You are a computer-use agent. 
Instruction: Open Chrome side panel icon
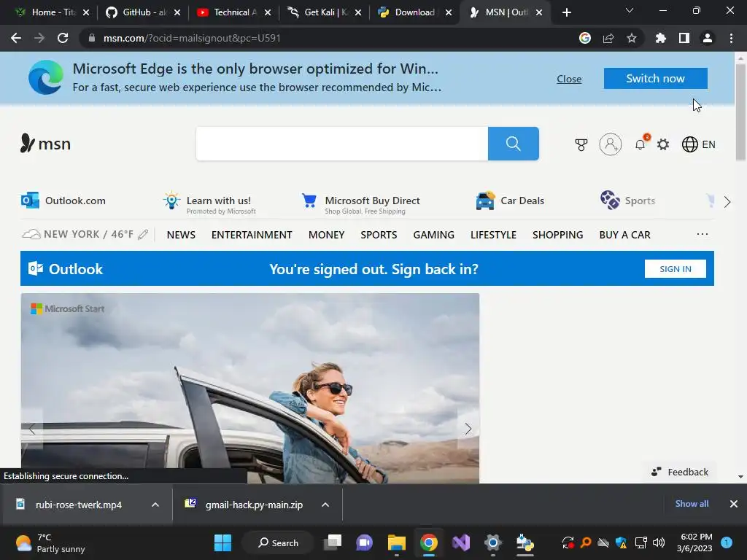pos(684,38)
